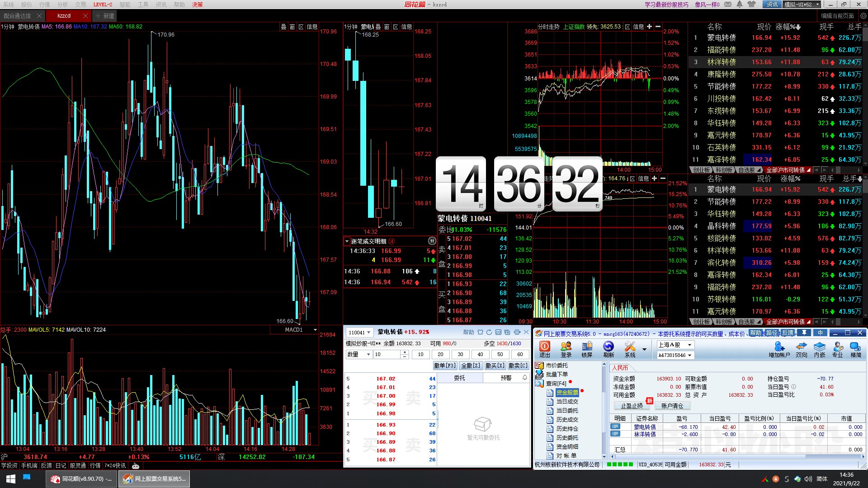Click the add-window icon in quick-order panel header
The height and width of the screenshot is (488, 868).
507,332
